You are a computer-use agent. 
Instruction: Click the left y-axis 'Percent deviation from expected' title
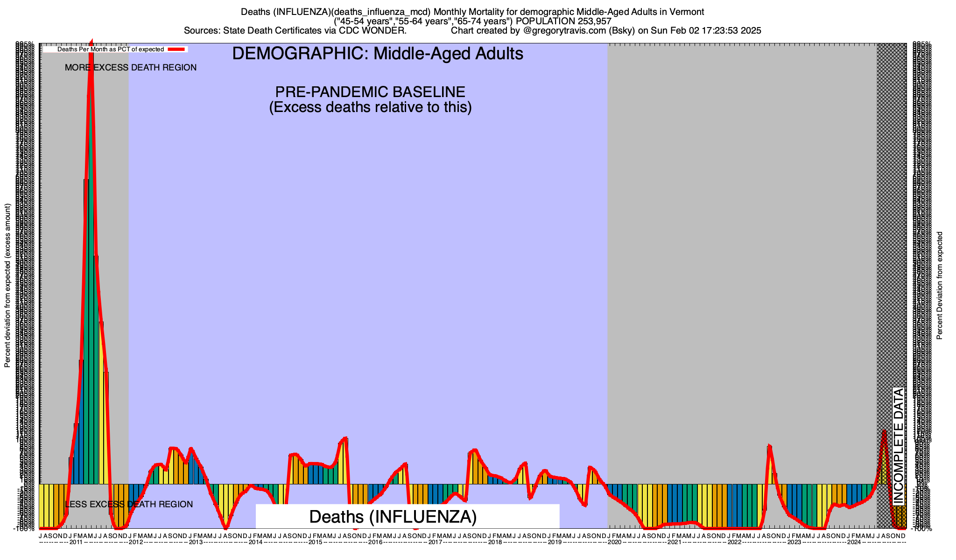tap(7, 286)
